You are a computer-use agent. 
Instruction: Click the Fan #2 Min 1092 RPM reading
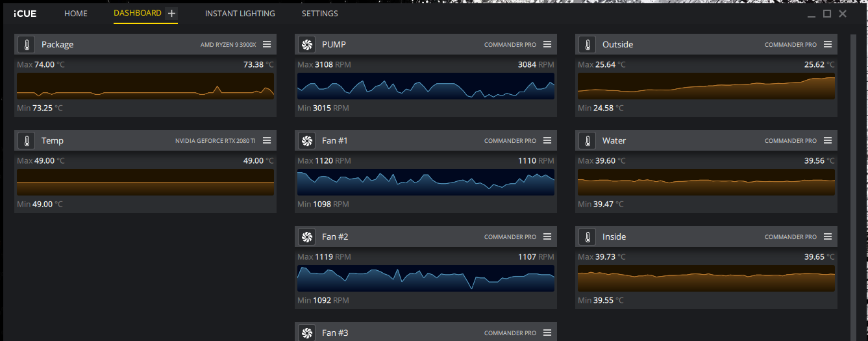(323, 300)
